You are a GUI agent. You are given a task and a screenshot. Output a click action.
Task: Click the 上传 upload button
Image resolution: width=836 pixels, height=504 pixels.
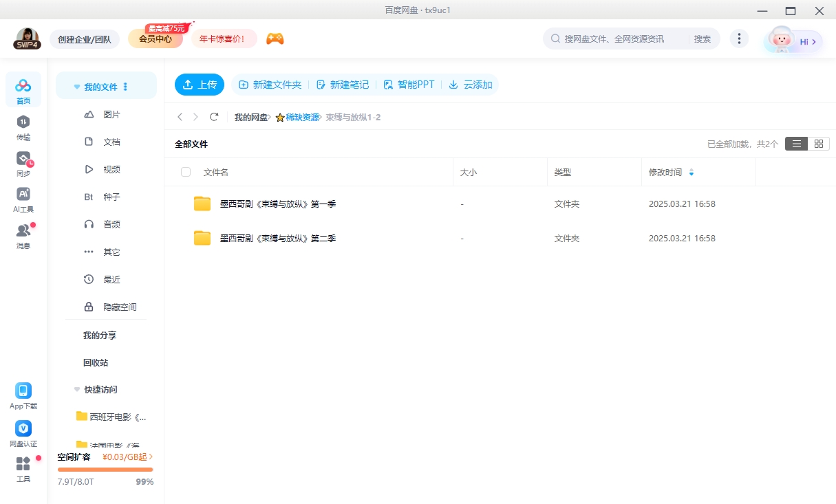tap(200, 84)
